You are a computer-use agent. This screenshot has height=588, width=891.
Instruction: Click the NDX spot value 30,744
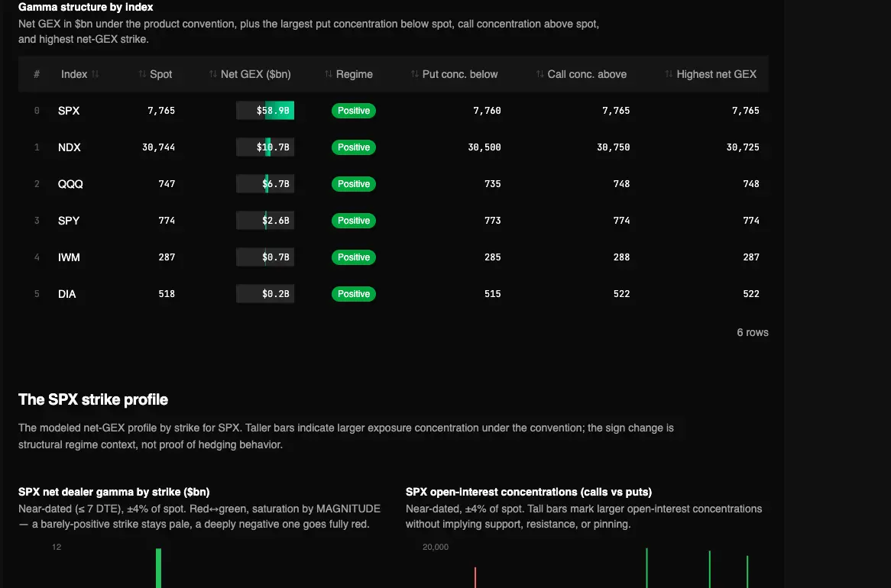click(x=158, y=147)
